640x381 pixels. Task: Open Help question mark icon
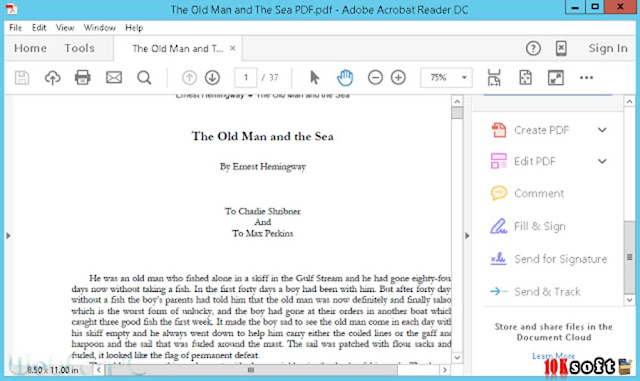tap(533, 49)
